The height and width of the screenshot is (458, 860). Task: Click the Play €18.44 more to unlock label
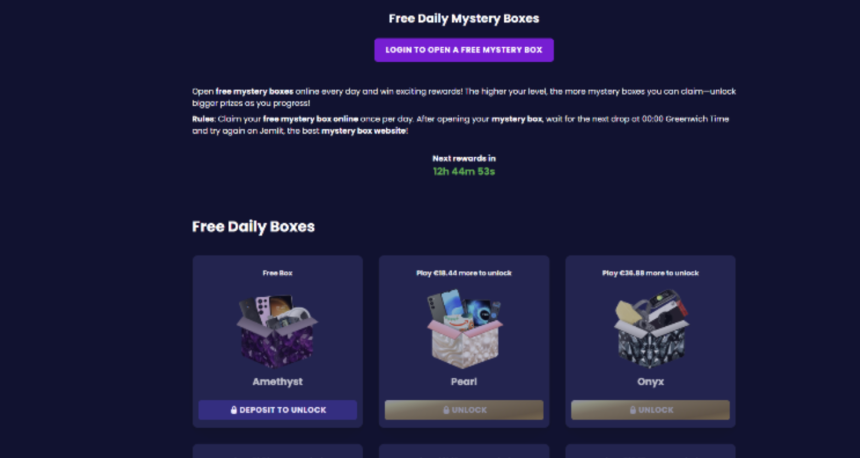tap(464, 273)
